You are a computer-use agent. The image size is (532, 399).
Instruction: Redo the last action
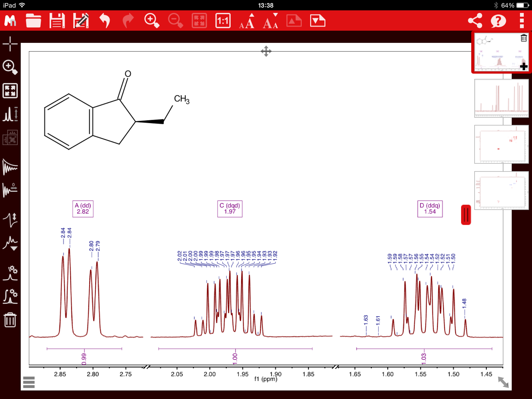[129, 21]
